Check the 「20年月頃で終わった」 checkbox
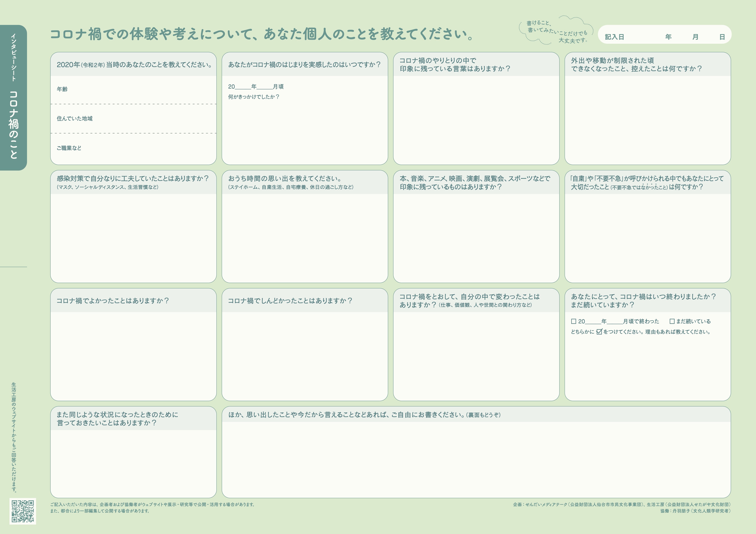756x534 pixels. coord(574,321)
